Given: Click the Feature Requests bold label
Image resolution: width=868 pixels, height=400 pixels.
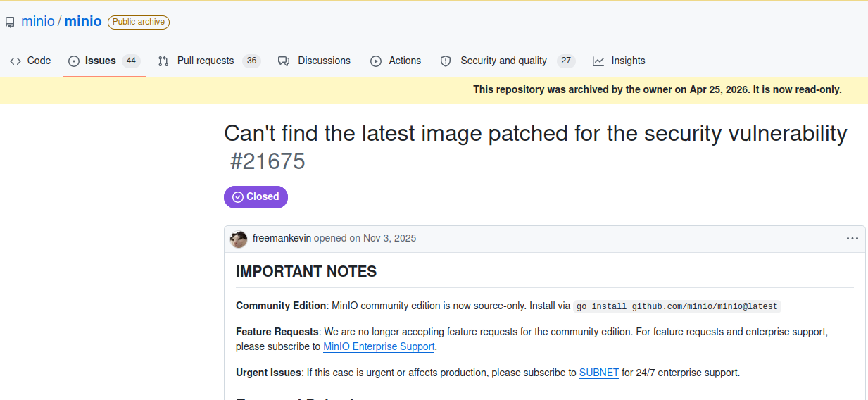Looking at the screenshot, I should (x=277, y=332).
